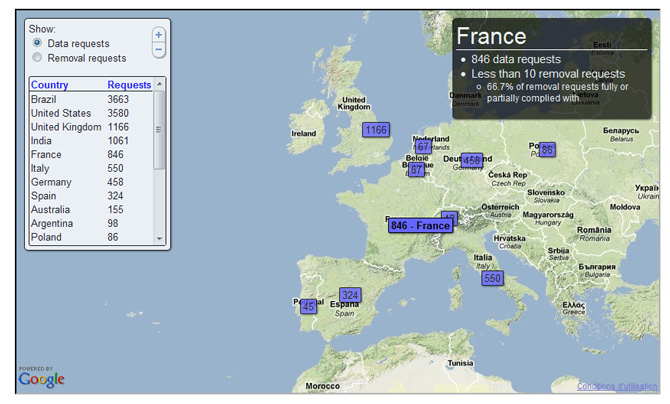670x404 pixels.
Task: Click the 86 marker on Poland
Action: click(547, 150)
